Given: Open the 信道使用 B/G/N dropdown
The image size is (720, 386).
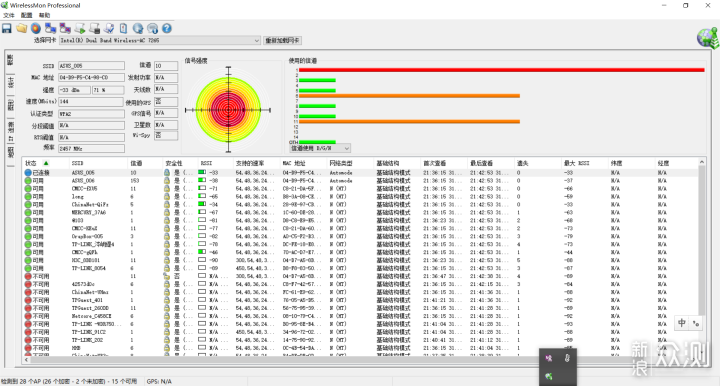Looking at the screenshot, I should 320,148.
